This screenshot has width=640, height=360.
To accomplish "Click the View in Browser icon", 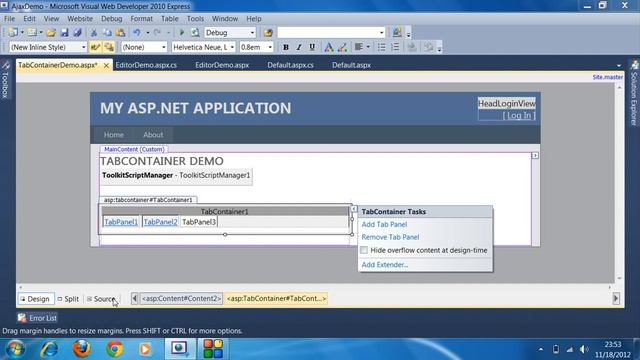I will (195, 33).
